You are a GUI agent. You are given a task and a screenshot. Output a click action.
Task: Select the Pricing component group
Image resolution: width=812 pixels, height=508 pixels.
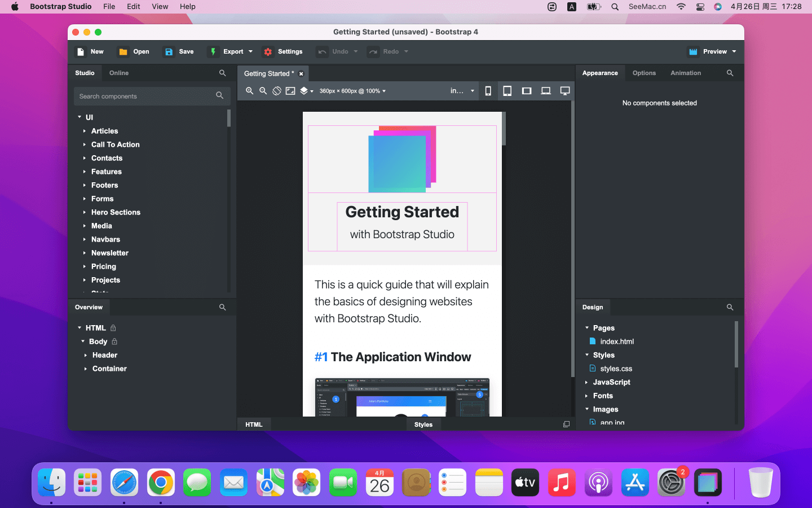(104, 266)
